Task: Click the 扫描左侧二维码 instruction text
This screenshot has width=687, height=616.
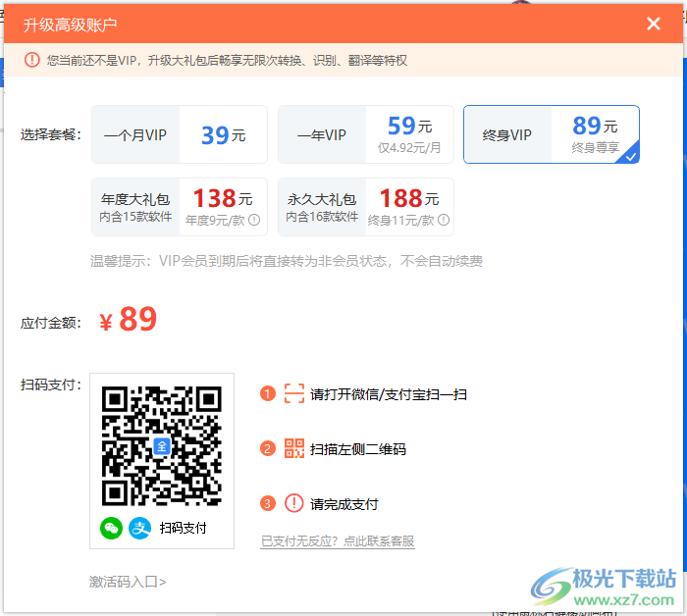Action: point(358,449)
